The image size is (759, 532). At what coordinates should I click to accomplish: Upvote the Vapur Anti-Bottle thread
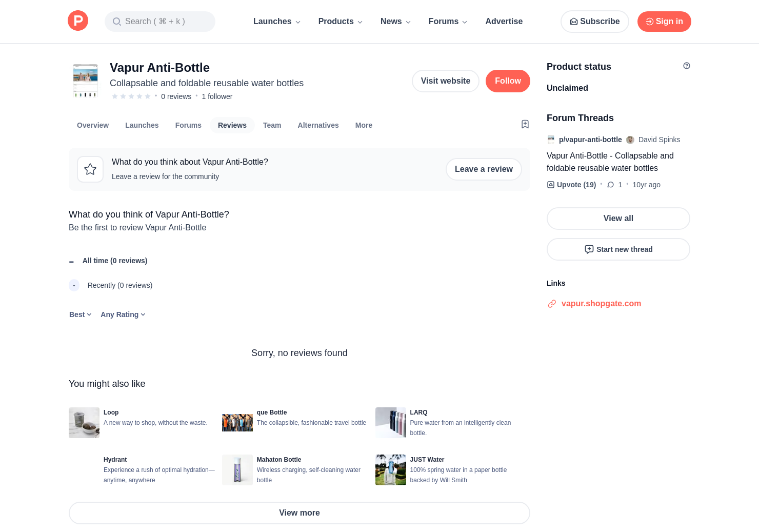point(571,185)
